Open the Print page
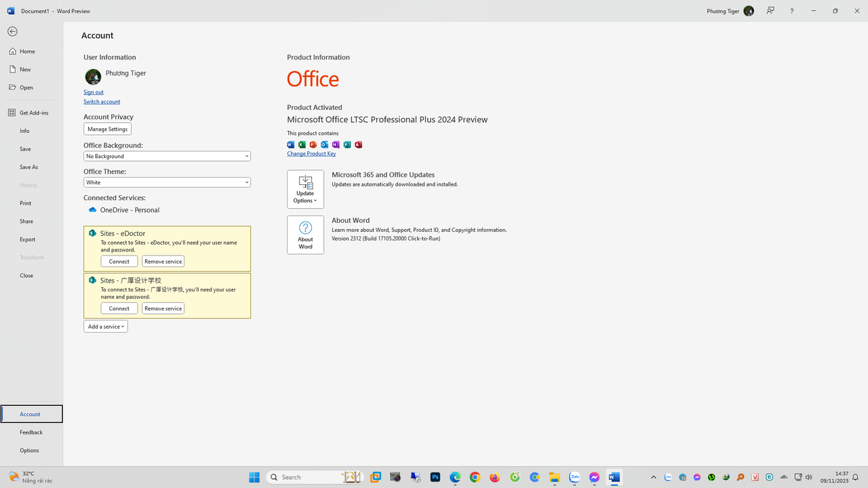The width and height of the screenshot is (868, 488). [31, 203]
